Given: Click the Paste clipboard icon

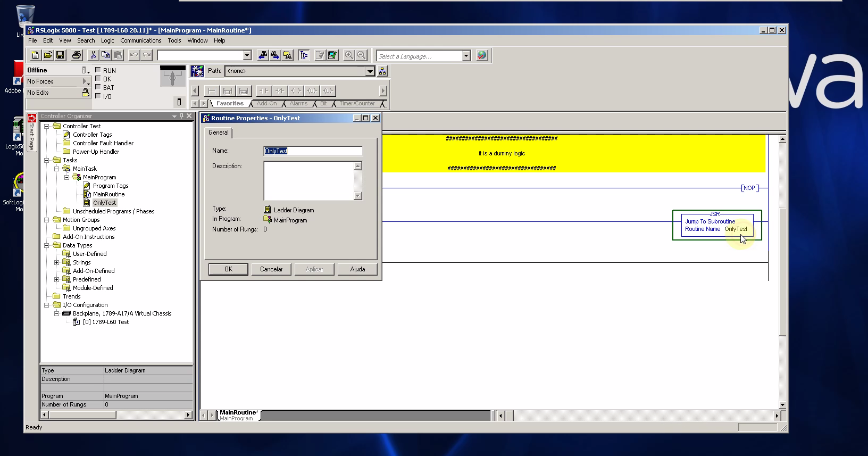Looking at the screenshot, I should pos(118,55).
